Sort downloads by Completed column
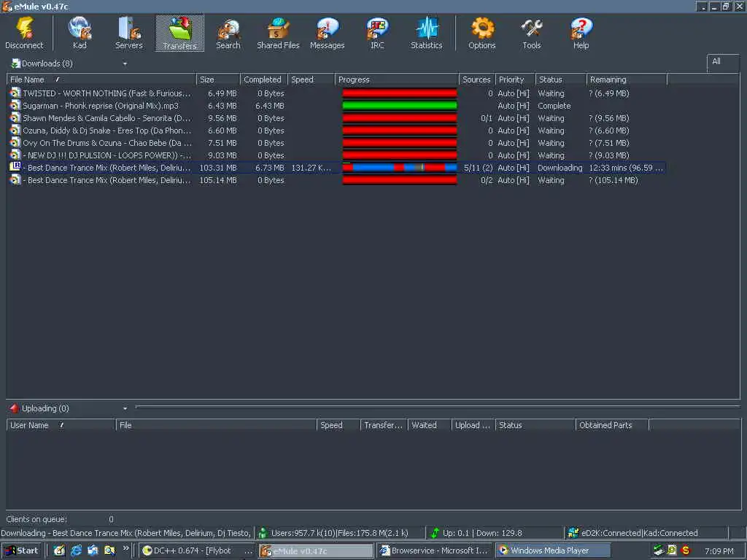Screen dimensions: 747x560 (263, 79)
